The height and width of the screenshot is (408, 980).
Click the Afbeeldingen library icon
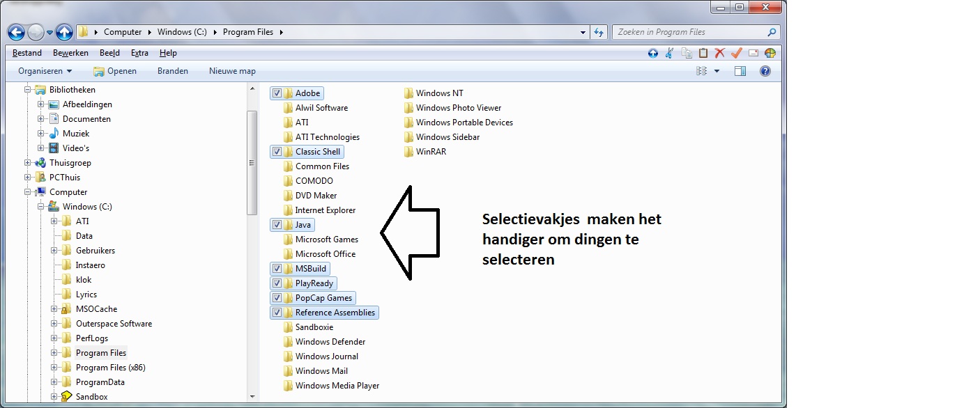tap(54, 104)
